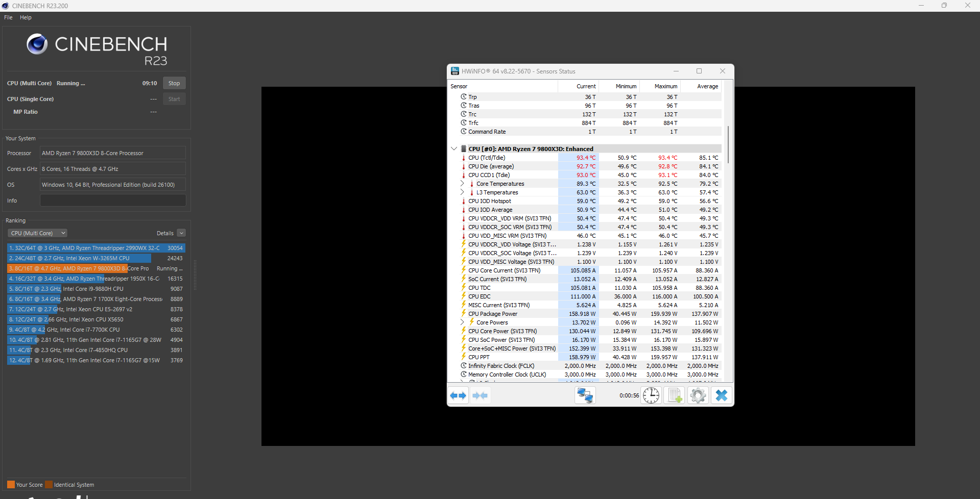
Task: Click CPU Die (average) sensor row label
Action: pos(491,166)
